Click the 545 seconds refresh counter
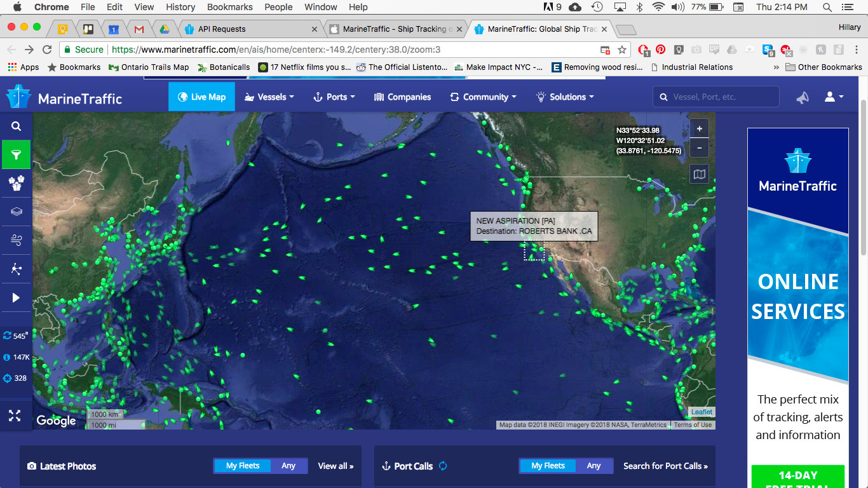This screenshot has height=488, width=868. click(16, 335)
